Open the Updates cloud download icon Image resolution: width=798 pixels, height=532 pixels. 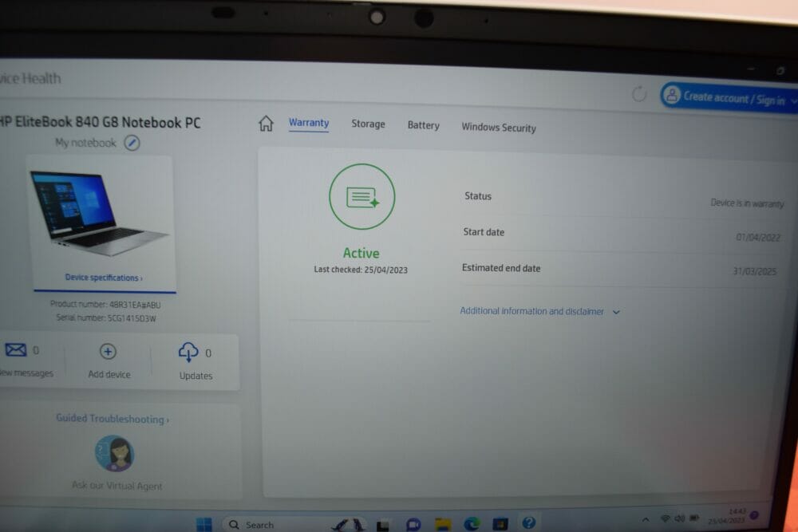pyautogui.click(x=188, y=352)
